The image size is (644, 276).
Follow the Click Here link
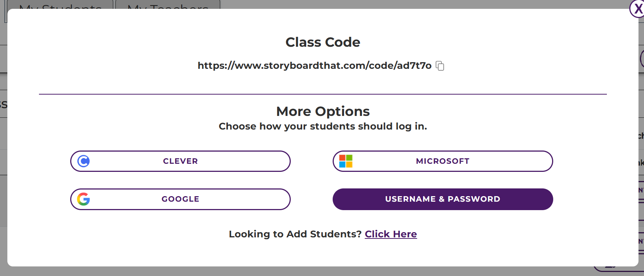[x=391, y=234]
